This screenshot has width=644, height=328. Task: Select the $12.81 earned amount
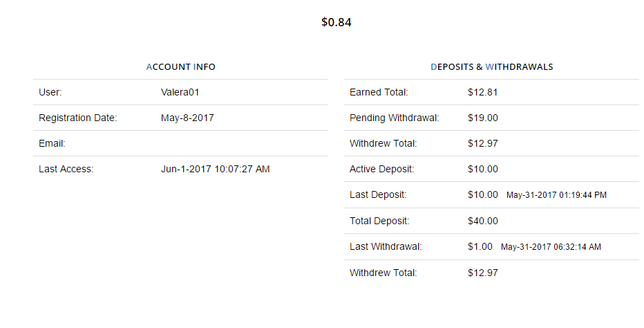[482, 92]
